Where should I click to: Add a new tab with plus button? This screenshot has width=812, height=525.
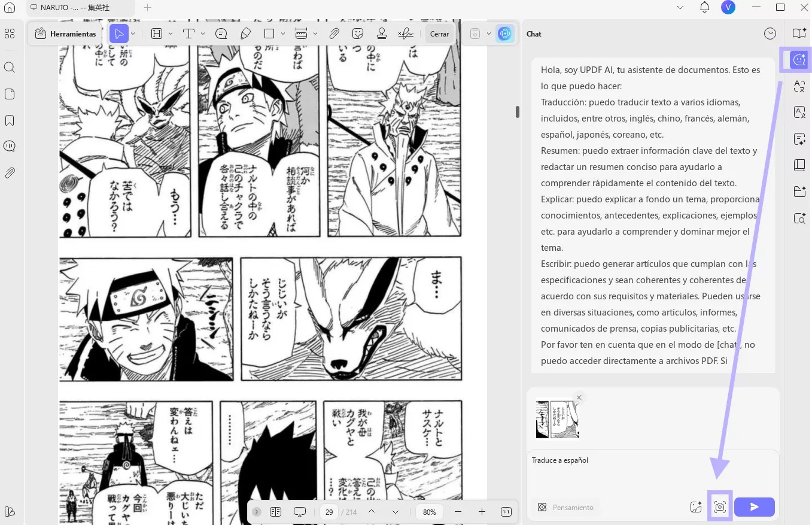(x=147, y=8)
